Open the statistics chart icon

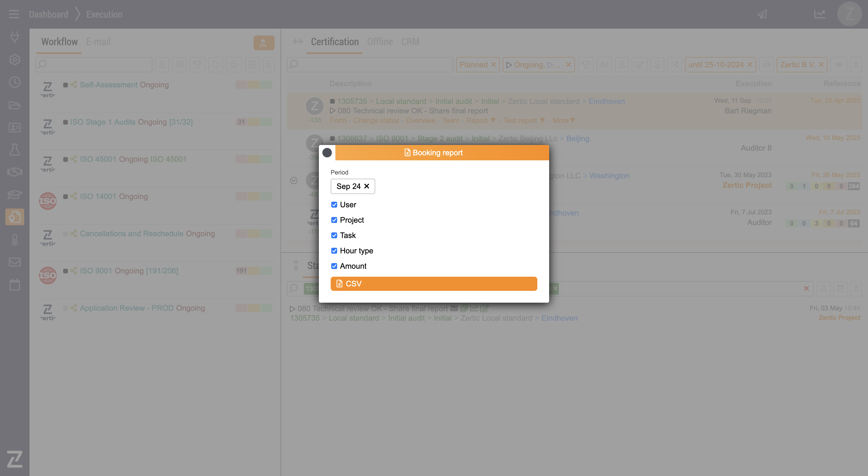coord(820,14)
